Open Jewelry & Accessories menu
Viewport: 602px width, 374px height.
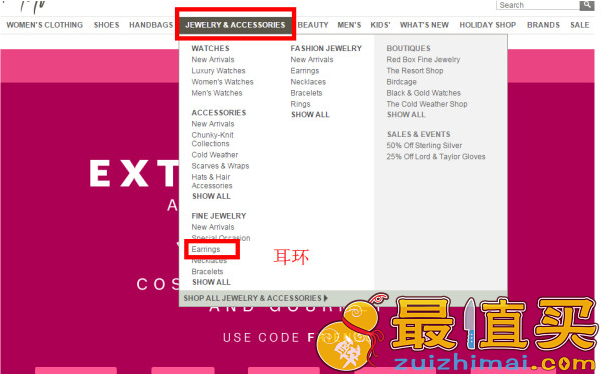coord(235,25)
